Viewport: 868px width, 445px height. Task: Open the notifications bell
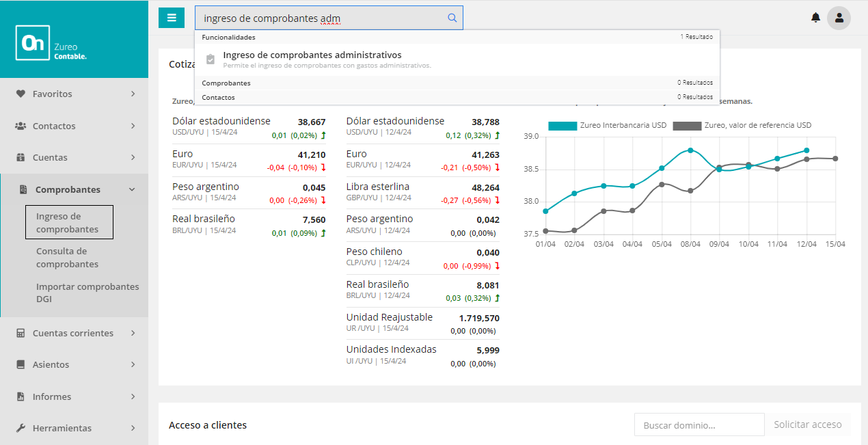click(x=815, y=18)
